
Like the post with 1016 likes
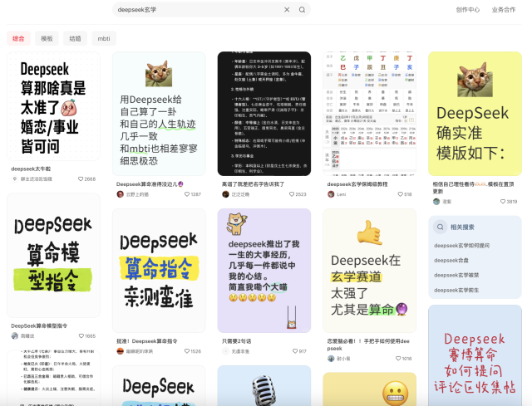click(x=398, y=358)
